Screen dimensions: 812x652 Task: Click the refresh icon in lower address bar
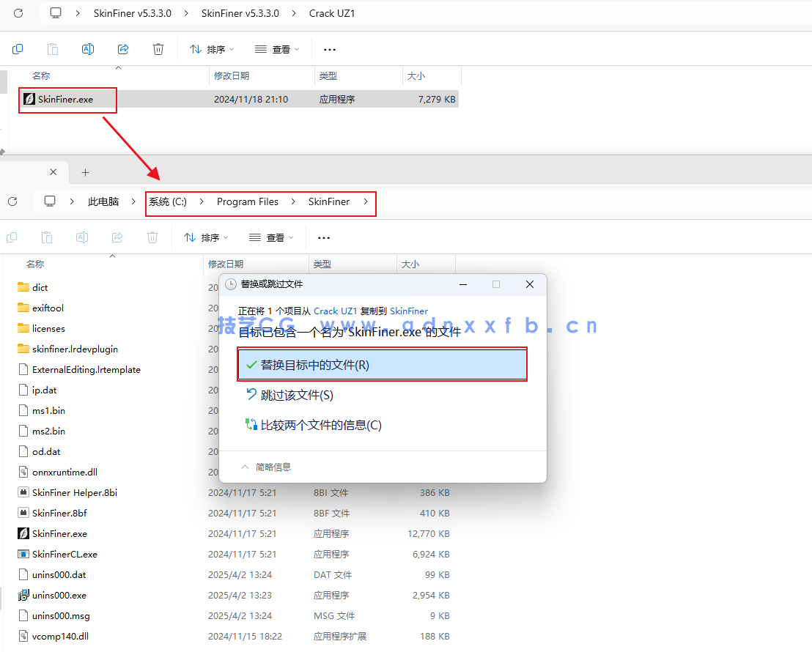tap(12, 201)
